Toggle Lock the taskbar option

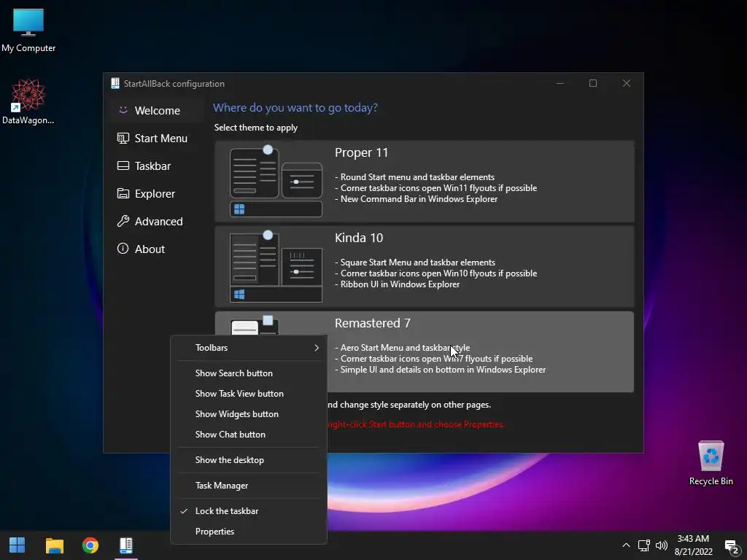tap(249, 511)
